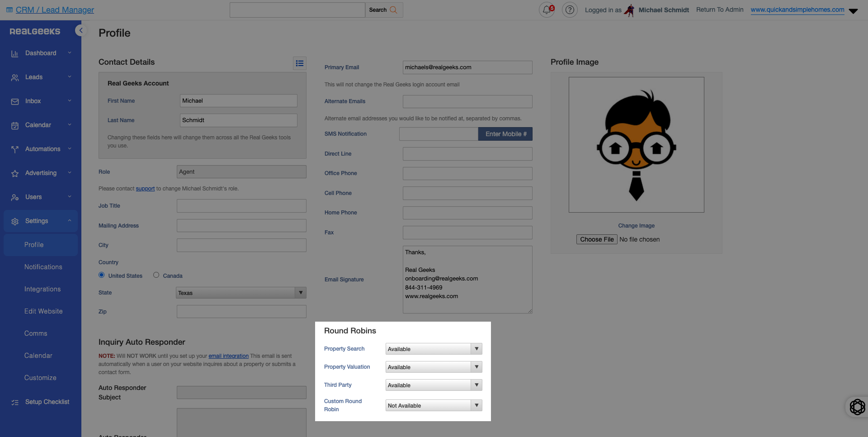Click the Change Image link

[636, 226]
